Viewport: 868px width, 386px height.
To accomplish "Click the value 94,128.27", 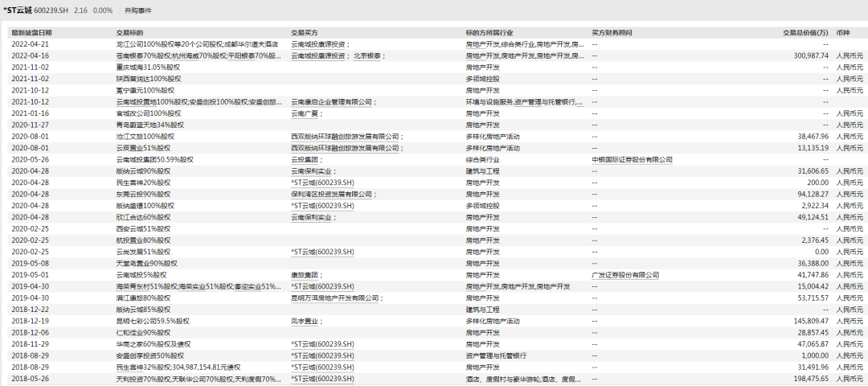I will [x=813, y=195].
